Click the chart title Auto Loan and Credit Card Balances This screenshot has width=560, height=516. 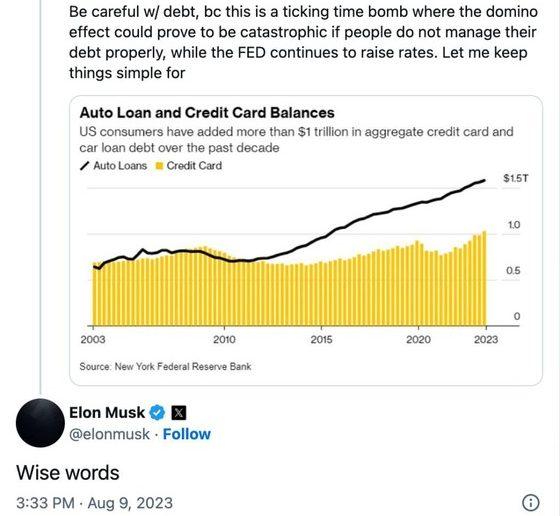[x=207, y=113]
